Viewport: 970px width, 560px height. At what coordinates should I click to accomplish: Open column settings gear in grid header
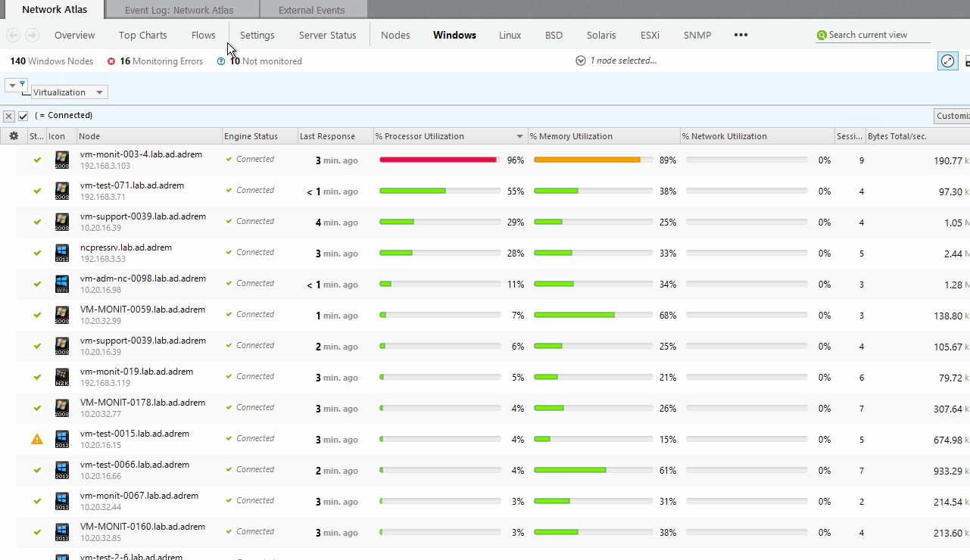pos(14,136)
